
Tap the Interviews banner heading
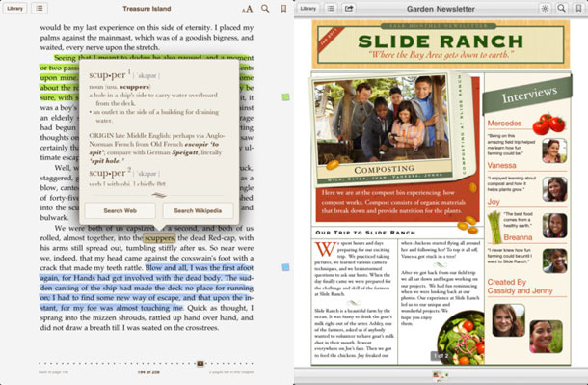529,95
